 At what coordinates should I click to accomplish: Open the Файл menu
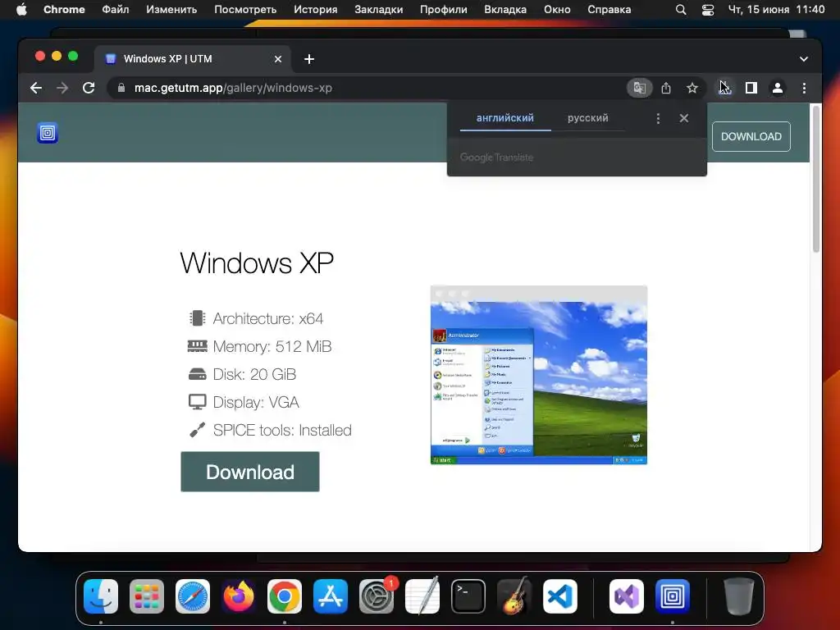click(x=115, y=9)
